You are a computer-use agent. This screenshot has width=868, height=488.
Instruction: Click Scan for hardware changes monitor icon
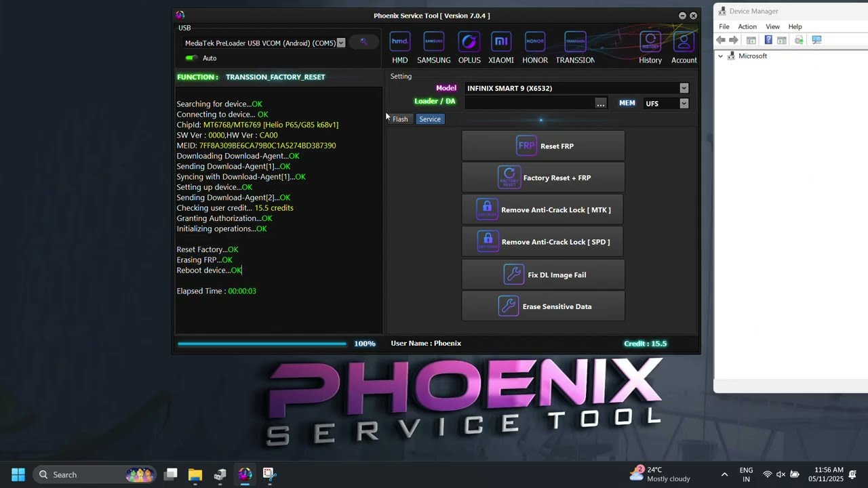click(x=816, y=40)
